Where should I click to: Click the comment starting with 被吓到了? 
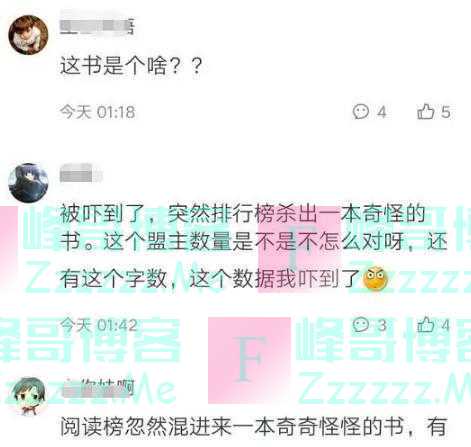coord(253,246)
